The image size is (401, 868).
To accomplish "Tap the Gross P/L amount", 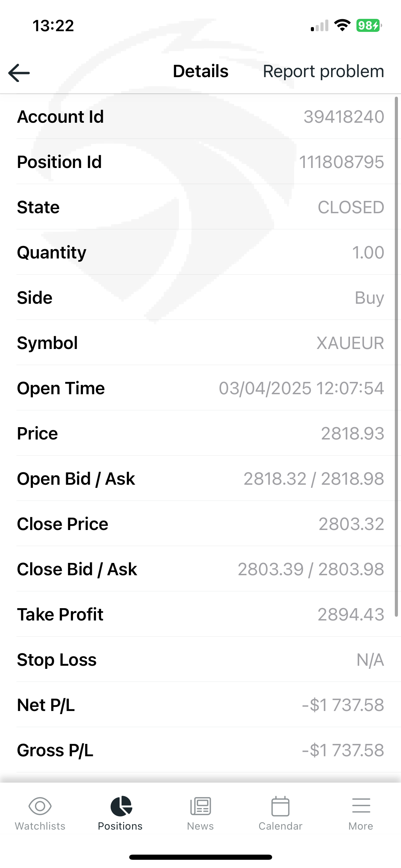I will (343, 750).
